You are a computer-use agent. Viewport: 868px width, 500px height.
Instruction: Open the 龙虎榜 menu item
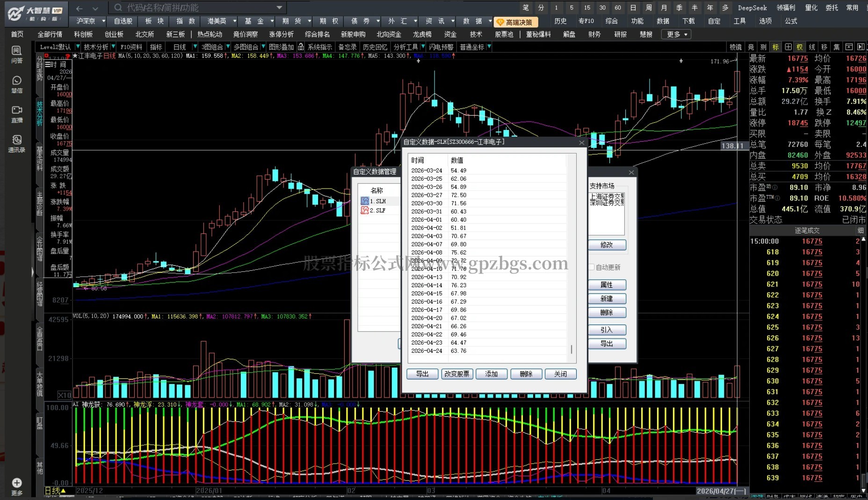click(422, 34)
